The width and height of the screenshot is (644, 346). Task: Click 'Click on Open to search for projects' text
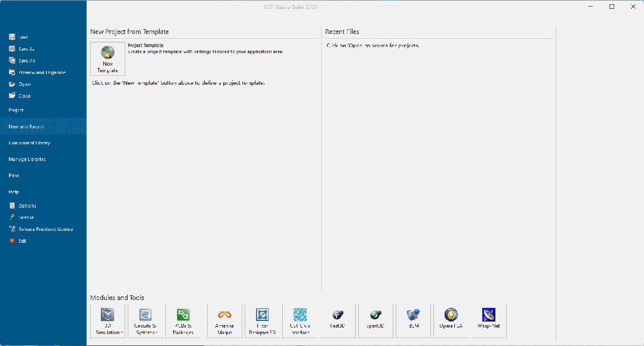[x=373, y=45]
